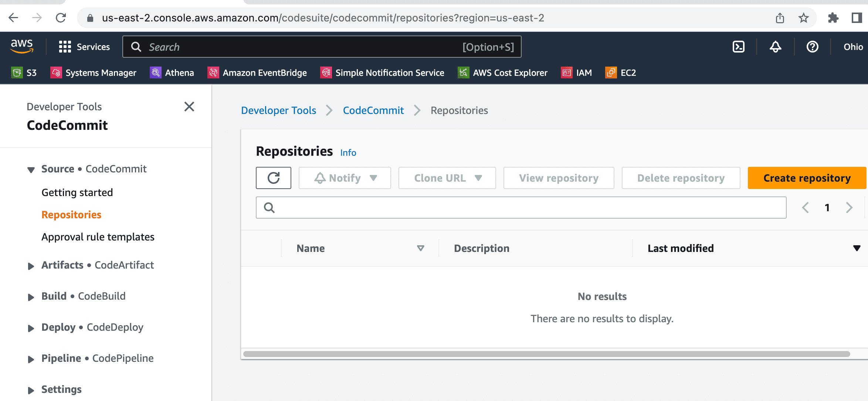Click the Create repository button

[807, 178]
